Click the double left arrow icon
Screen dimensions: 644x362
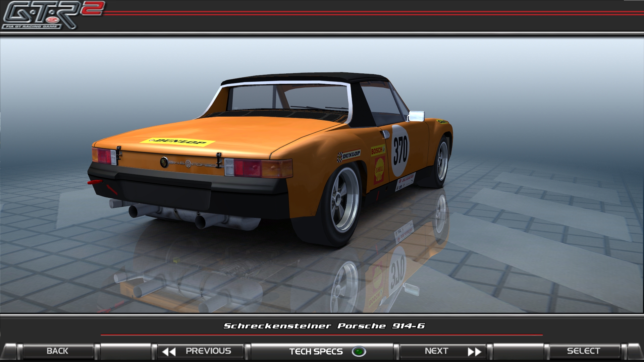click(x=169, y=352)
